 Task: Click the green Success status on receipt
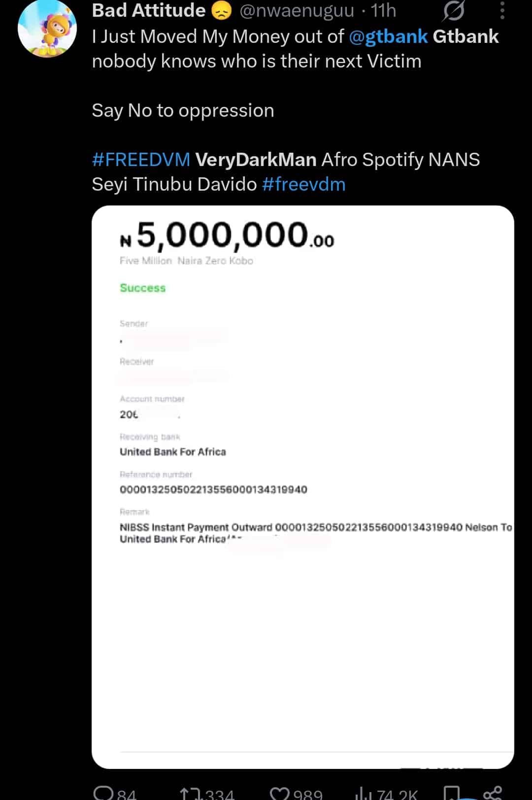coord(143,288)
